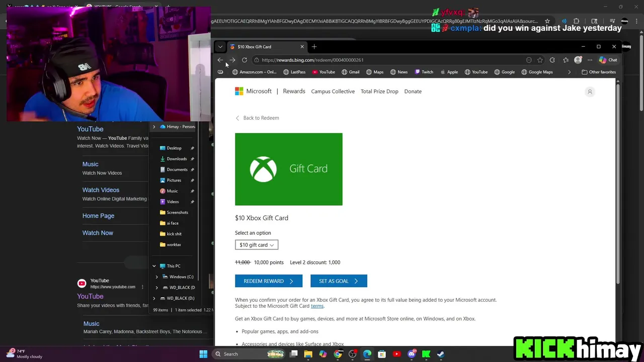This screenshot has height=362, width=644.
Task: Open the Windows Start menu
Action: pos(203,354)
